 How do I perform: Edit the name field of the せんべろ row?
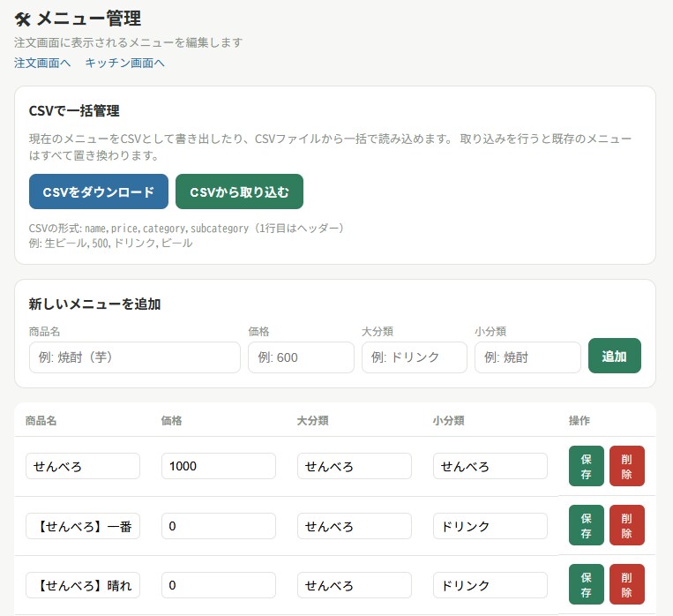pos(83,466)
